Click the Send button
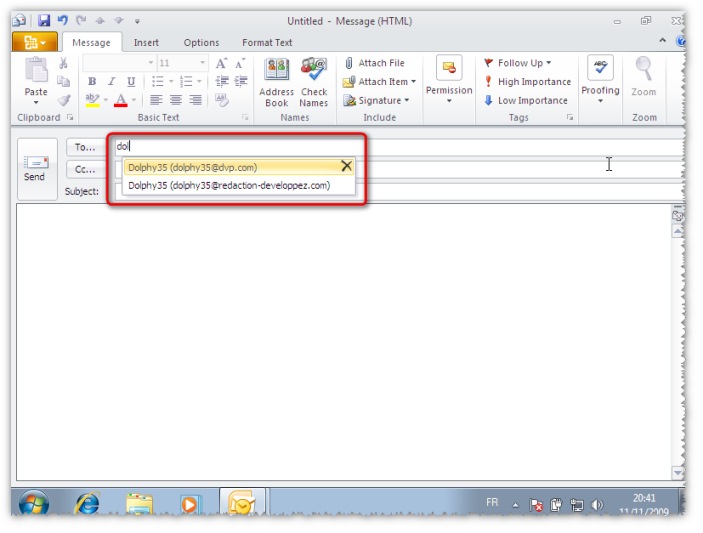Viewport: 703px width, 533px height. pos(35,168)
